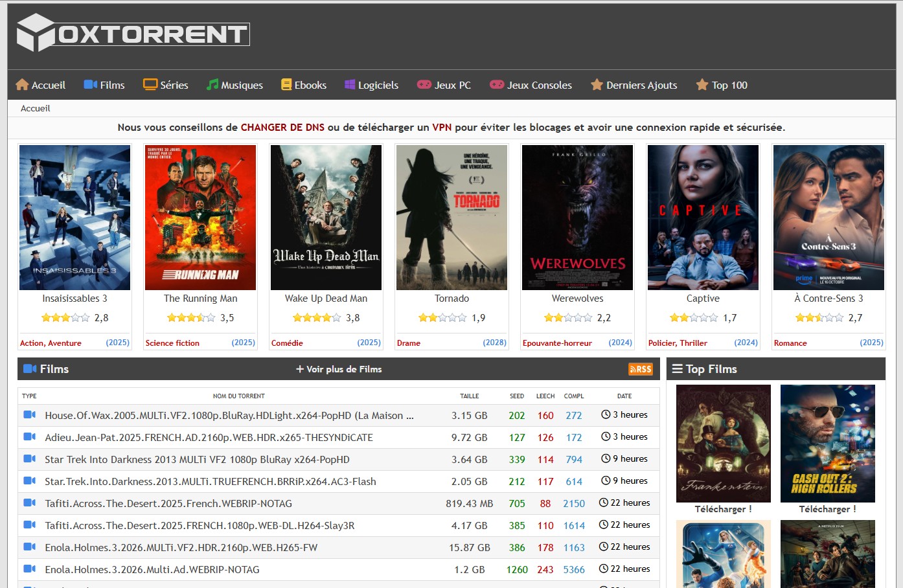This screenshot has height=588, width=903.
Task: Follow the VPN link
Action: tap(442, 128)
